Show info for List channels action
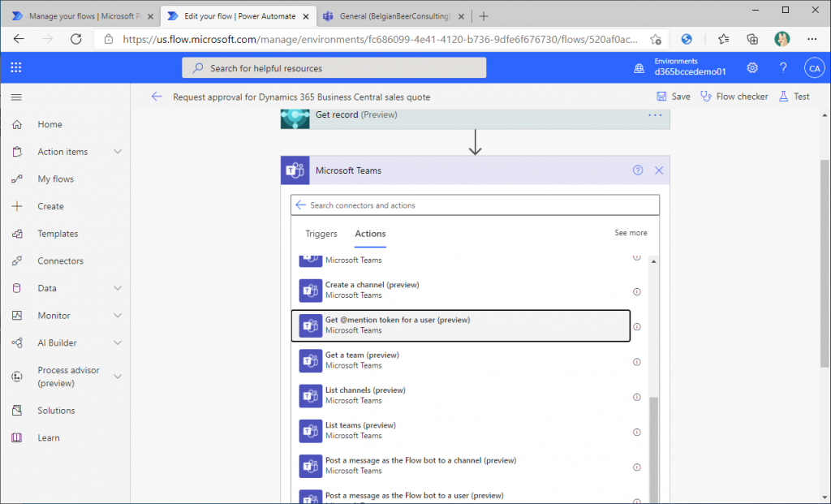Screen dimensions: 831x504 click(x=637, y=397)
